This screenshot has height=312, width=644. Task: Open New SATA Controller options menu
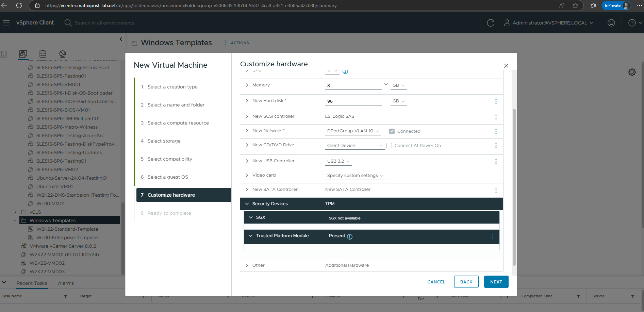tap(496, 190)
